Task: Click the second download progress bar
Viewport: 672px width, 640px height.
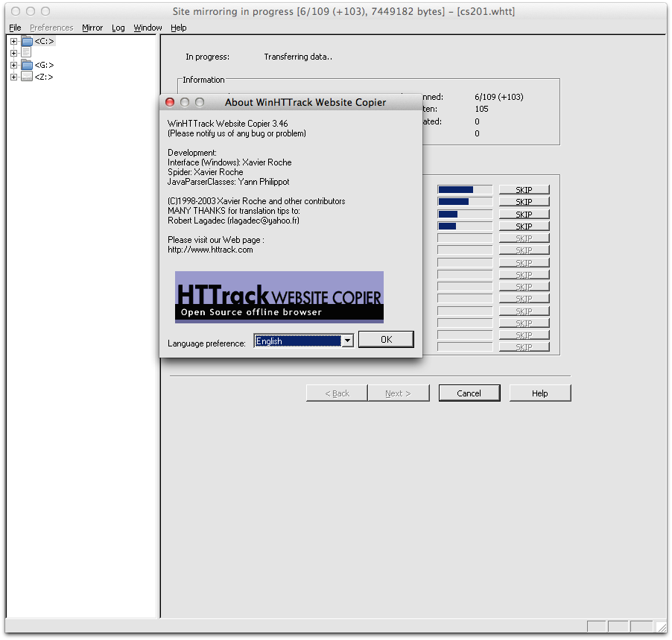Action: click(465, 202)
